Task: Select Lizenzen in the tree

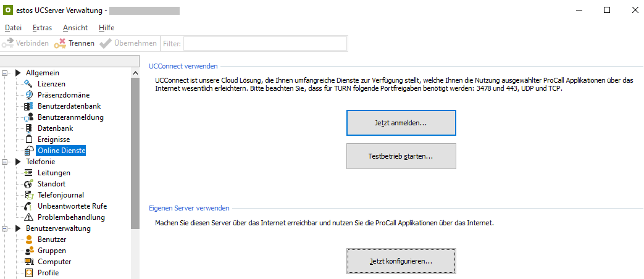Action: coord(51,84)
